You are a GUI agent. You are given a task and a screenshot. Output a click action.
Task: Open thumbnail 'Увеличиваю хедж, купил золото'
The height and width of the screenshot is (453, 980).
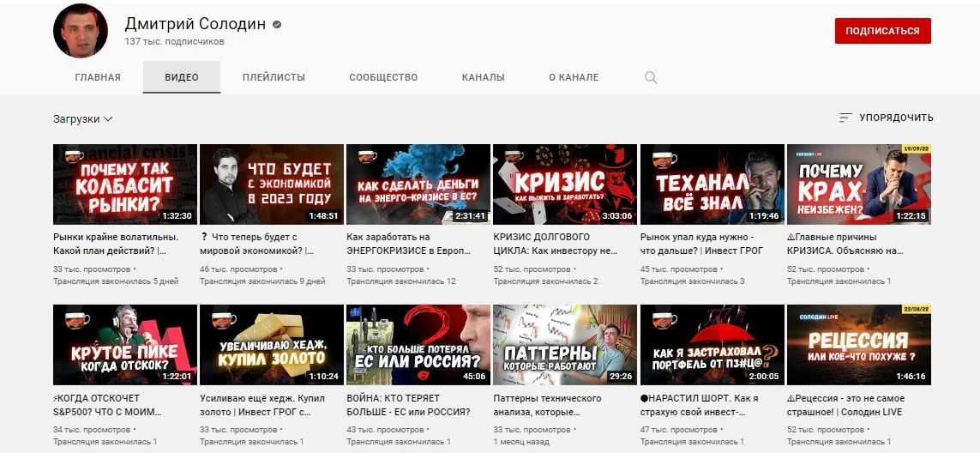(x=272, y=345)
